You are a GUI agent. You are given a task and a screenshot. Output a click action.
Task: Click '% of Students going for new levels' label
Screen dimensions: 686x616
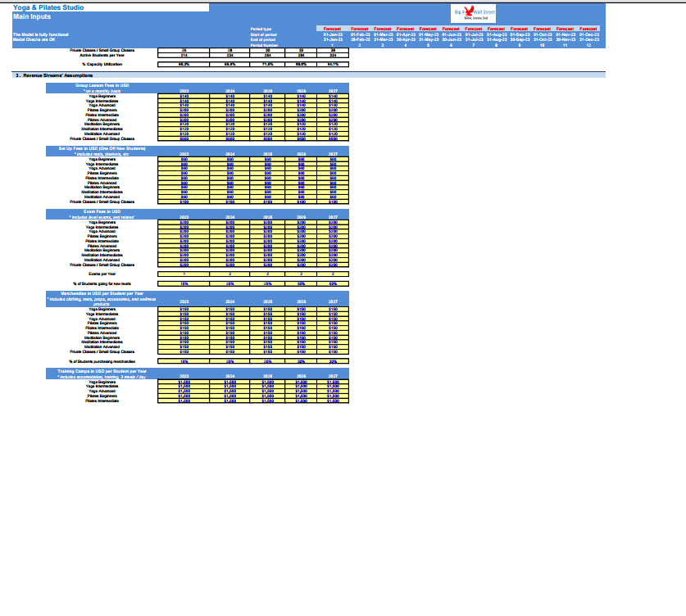tap(102, 283)
